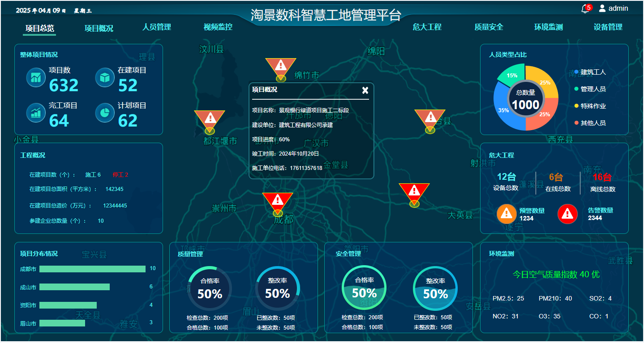This screenshot has width=644, height=343.
Task: Toggle the 其他人员 legend entry
Action: 590,123
